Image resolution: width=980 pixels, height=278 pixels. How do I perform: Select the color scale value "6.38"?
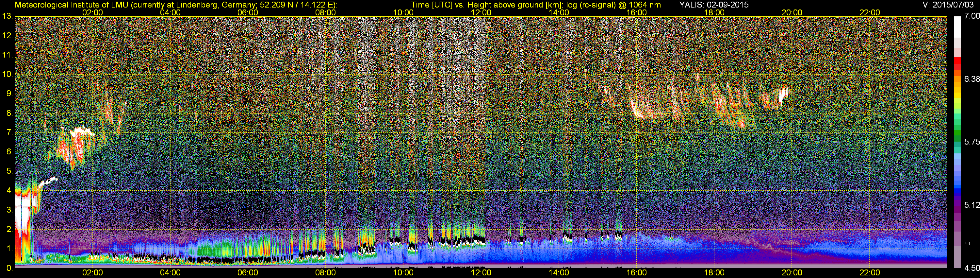pos(972,79)
